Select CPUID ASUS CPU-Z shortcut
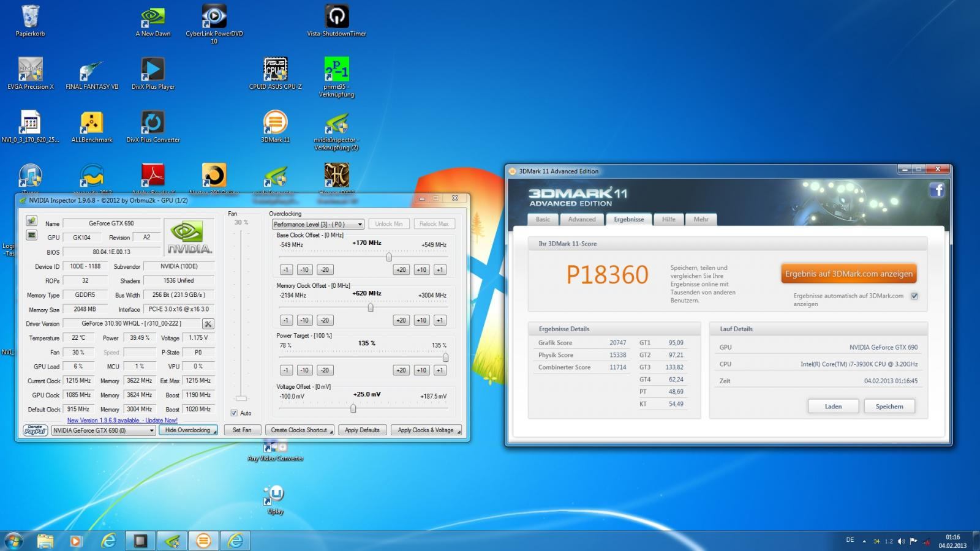 [276, 73]
